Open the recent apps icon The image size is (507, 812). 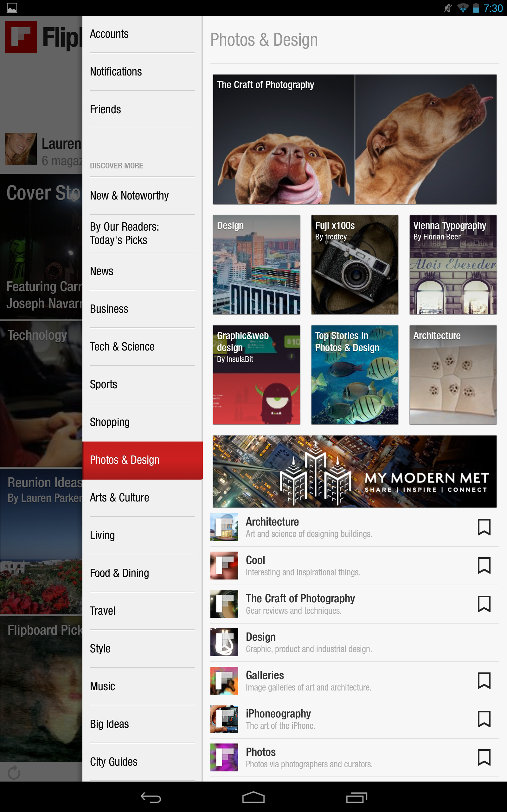[x=356, y=797]
